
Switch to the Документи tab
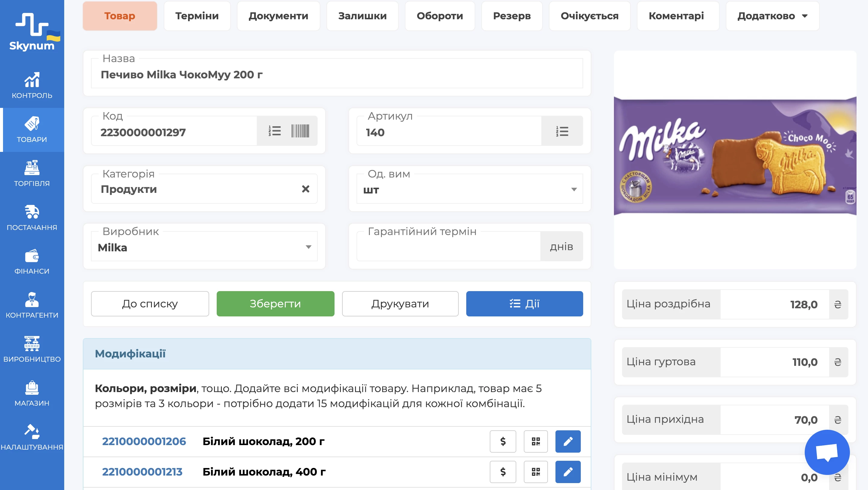coord(278,16)
